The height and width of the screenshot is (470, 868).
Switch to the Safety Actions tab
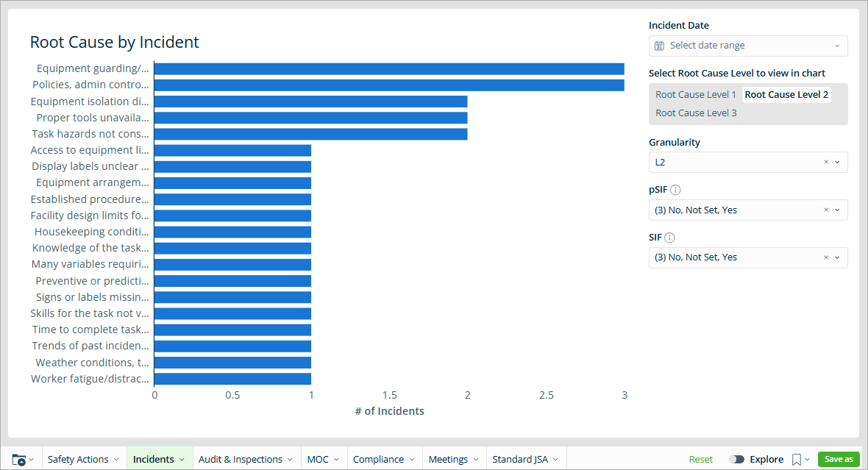point(83,459)
